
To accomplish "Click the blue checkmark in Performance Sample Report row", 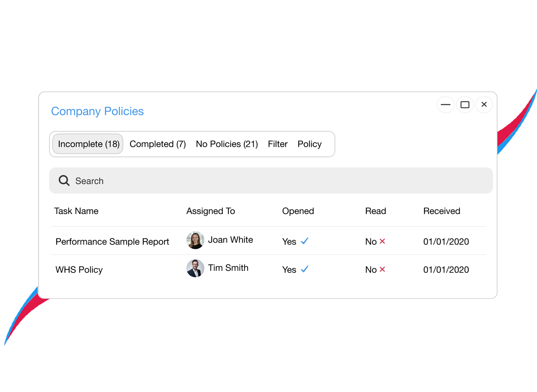I will (x=304, y=241).
